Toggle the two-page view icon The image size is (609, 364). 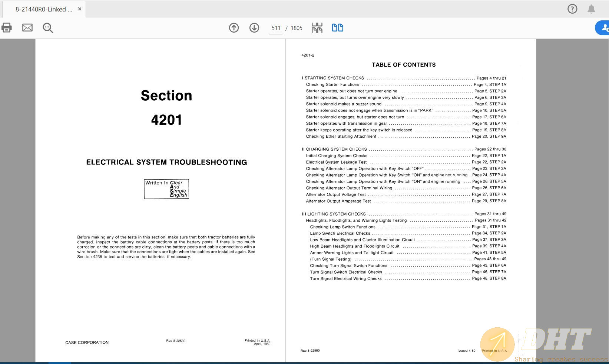[x=337, y=28]
